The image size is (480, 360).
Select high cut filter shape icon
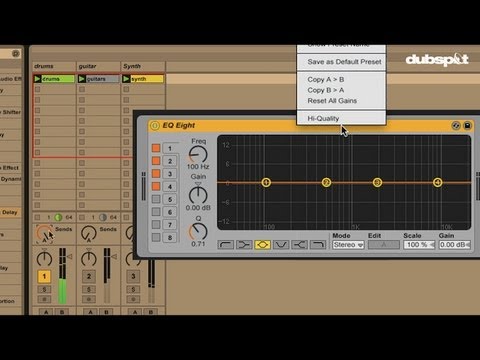pos(318,245)
